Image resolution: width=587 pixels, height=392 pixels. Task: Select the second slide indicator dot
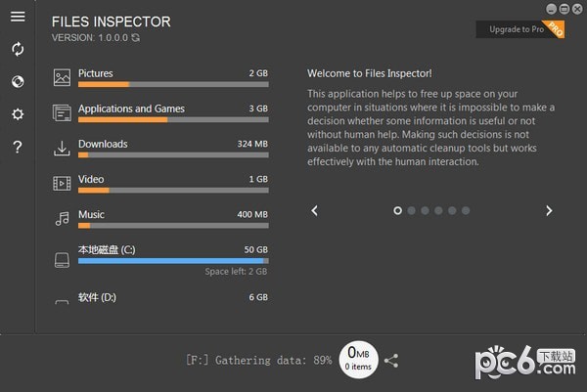coord(411,210)
